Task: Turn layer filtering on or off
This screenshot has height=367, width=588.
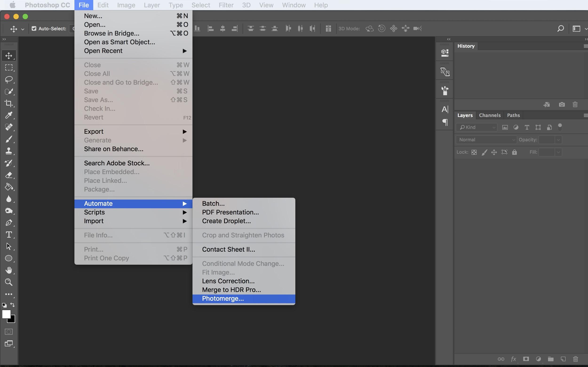Action: (560, 127)
